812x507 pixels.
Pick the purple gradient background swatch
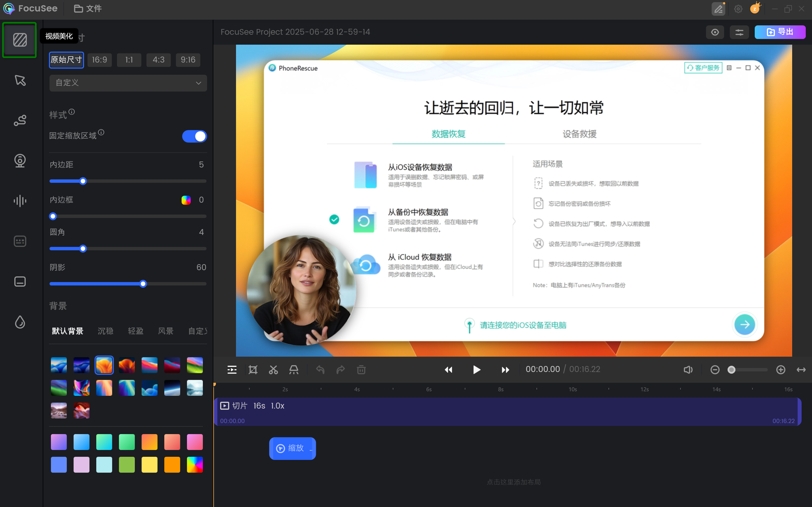(x=59, y=442)
